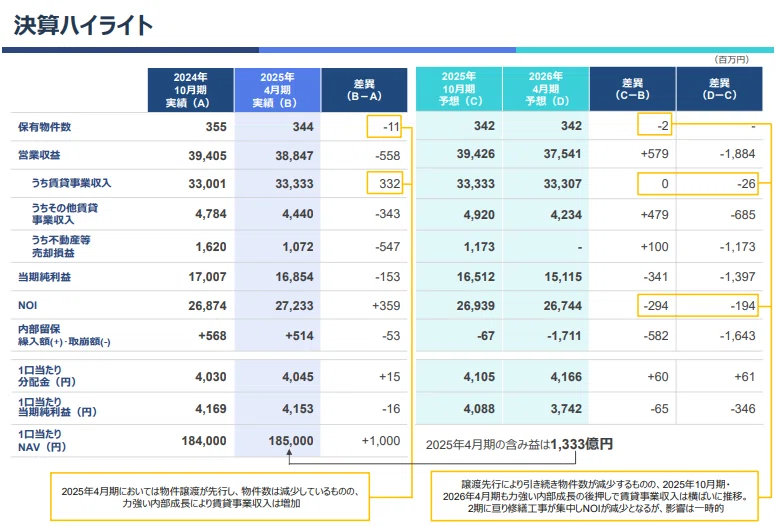Select the +479 difference cell

coord(655,215)
